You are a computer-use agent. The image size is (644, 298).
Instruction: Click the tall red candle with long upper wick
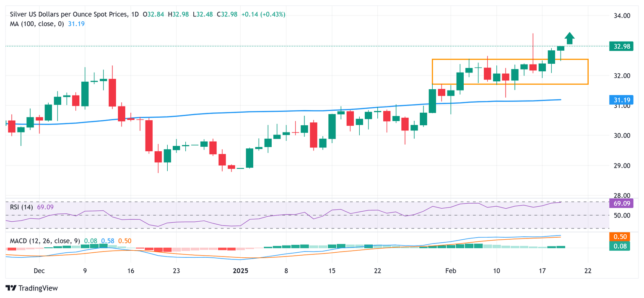click(x=533, y=53)
